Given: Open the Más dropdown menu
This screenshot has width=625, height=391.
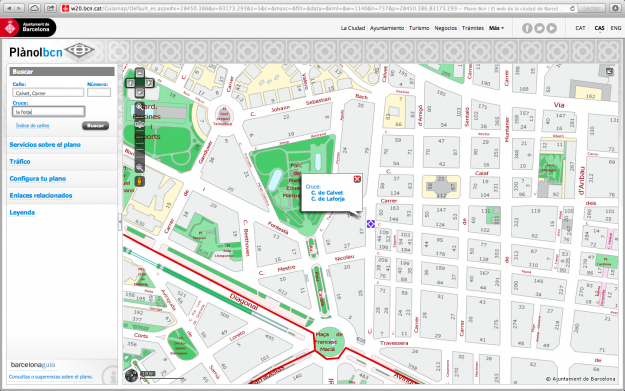Looking at the screenshot, I should coord(496,28).
